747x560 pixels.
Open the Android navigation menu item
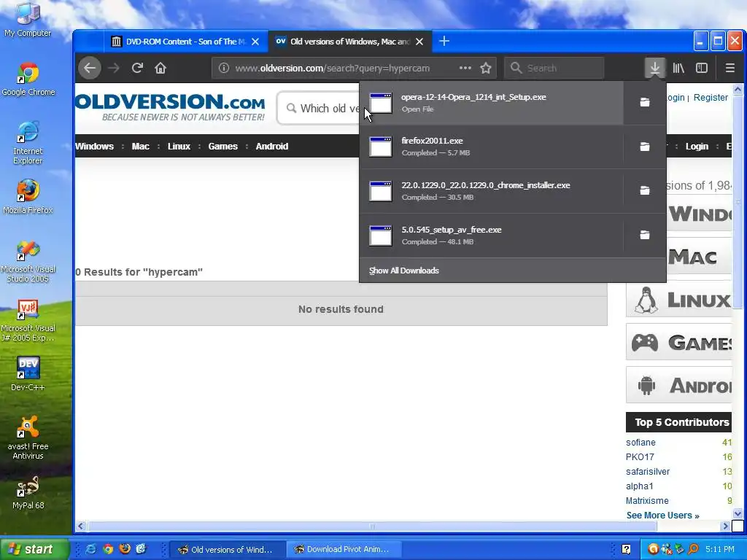[x=271, y=146]
